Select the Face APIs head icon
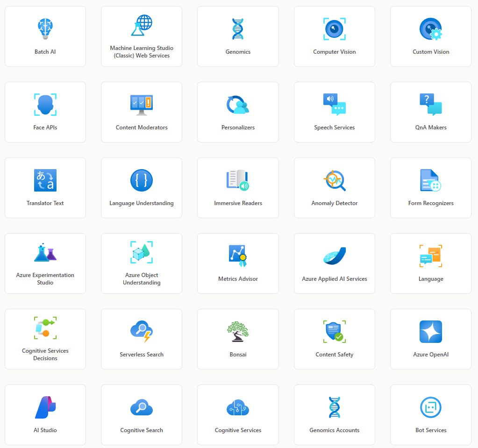478x448 pixels. pyautogui.click(x=45, y=105)
